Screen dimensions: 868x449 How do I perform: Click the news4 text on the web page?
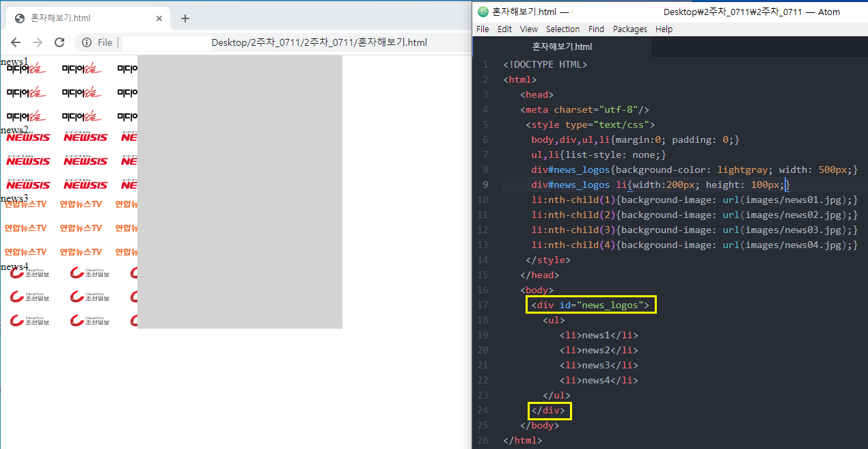point(14,267)
